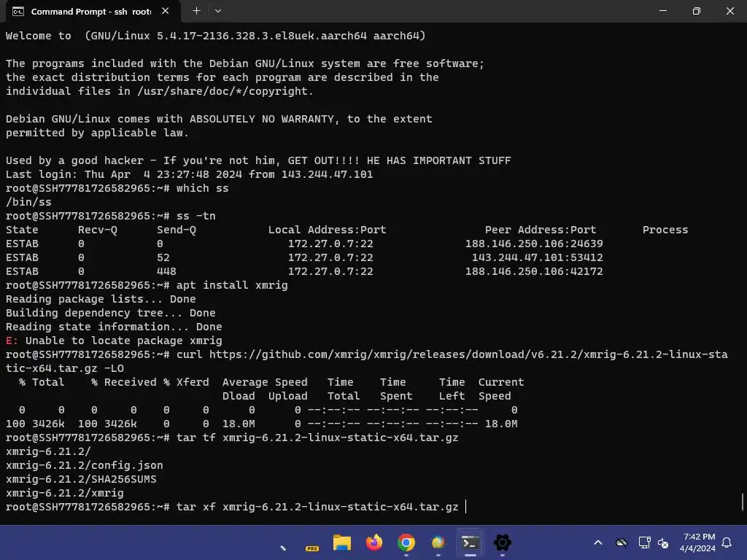Screen dimensions: 747x560
Task: Click the Send-Q value 448
Action: (x=166, y=271)
